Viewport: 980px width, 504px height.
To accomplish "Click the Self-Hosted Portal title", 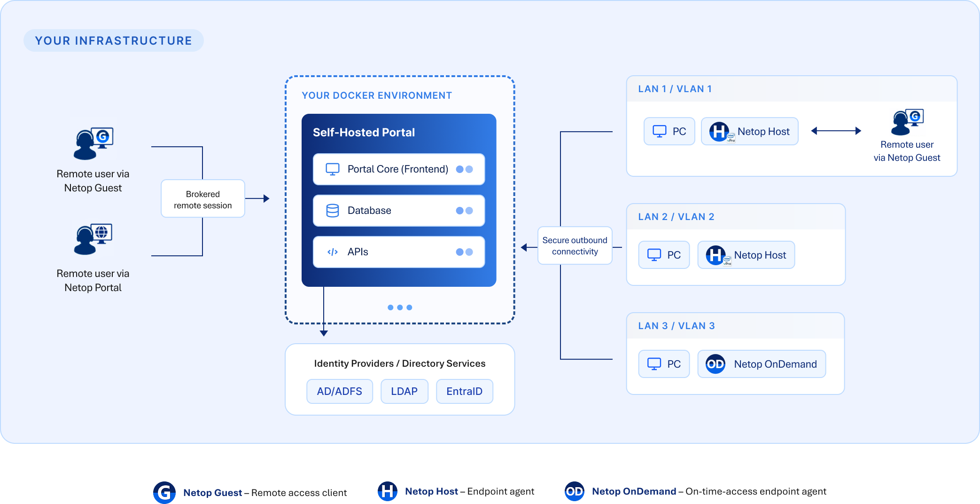I will pos(364,133).
